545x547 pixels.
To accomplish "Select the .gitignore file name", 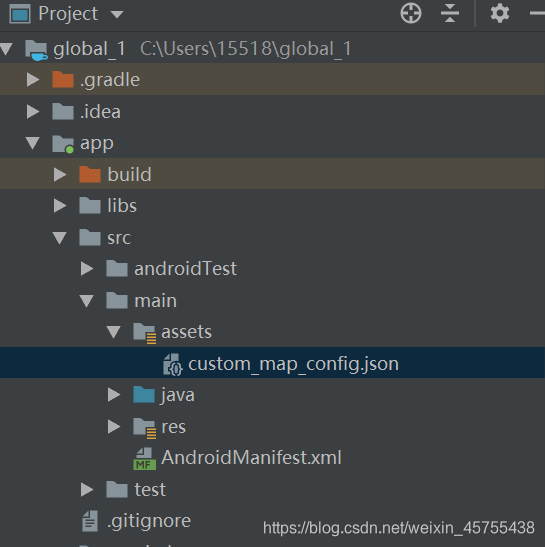I will [149, 522].
